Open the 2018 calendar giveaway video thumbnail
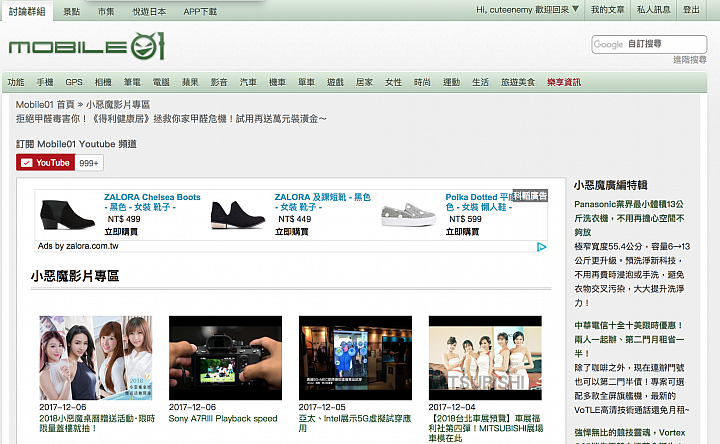 point(96,358)
